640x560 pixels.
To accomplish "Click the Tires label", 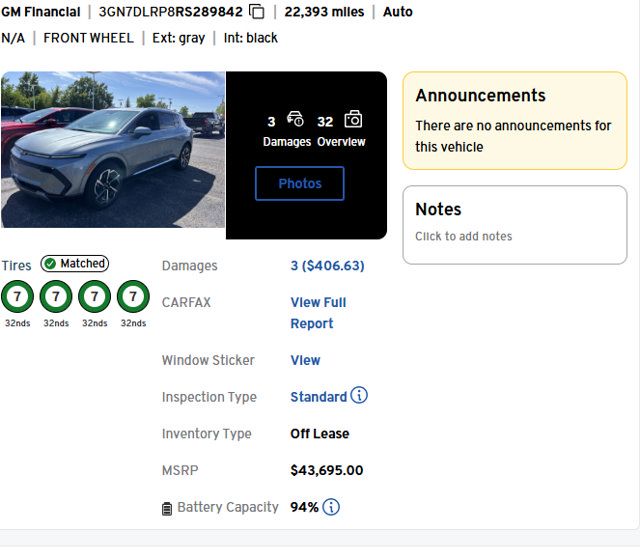I will click(16, 266).
